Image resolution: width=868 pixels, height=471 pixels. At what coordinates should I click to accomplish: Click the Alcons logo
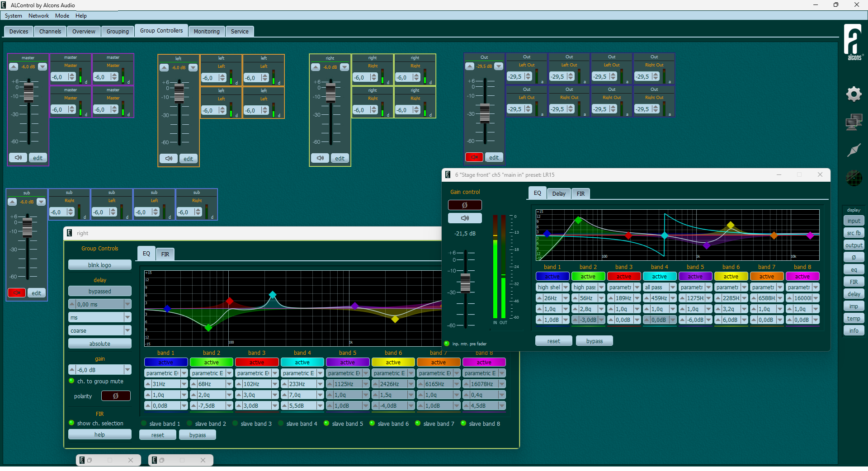click(854, 42)
